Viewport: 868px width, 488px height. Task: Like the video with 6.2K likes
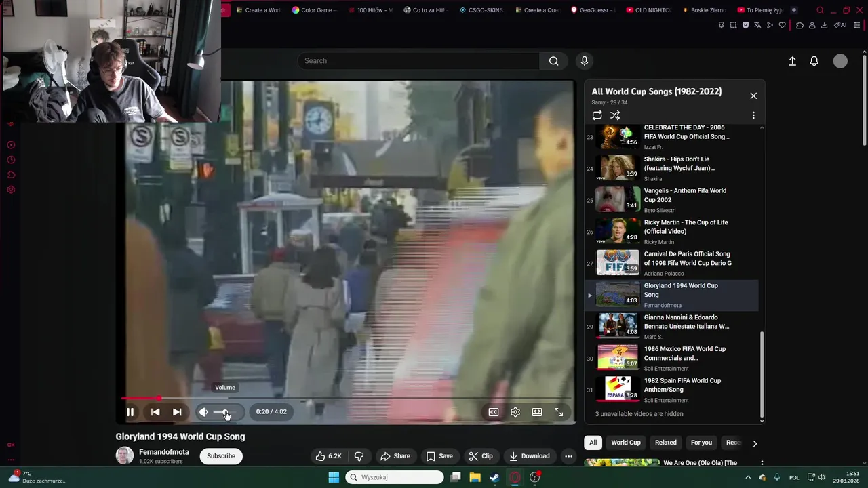coord(329,456)
